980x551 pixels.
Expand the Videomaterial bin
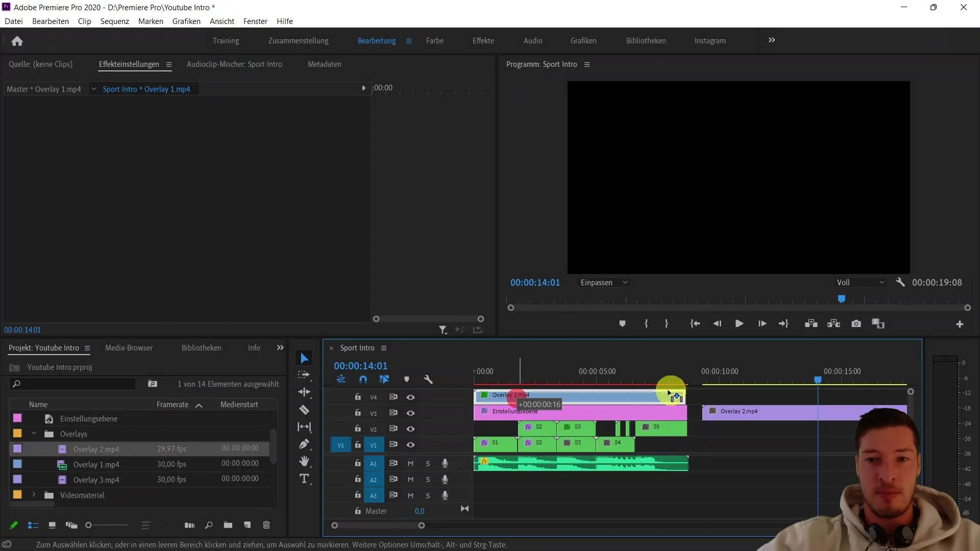tap(34, 495)
